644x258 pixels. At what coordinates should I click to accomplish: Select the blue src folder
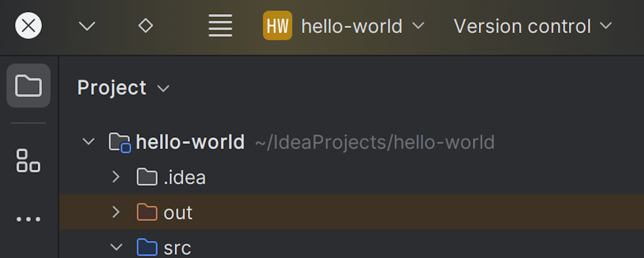point(177,248)
